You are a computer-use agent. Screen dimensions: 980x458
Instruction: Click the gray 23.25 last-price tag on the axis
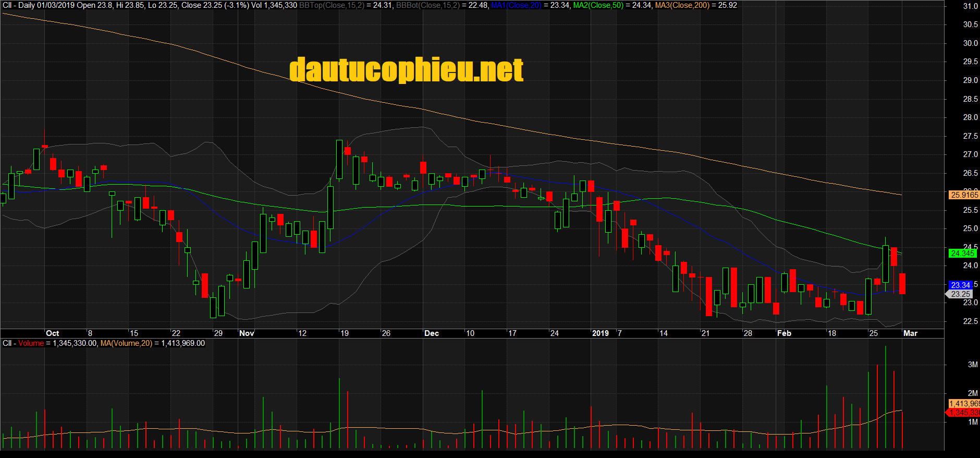coord(960,294)
